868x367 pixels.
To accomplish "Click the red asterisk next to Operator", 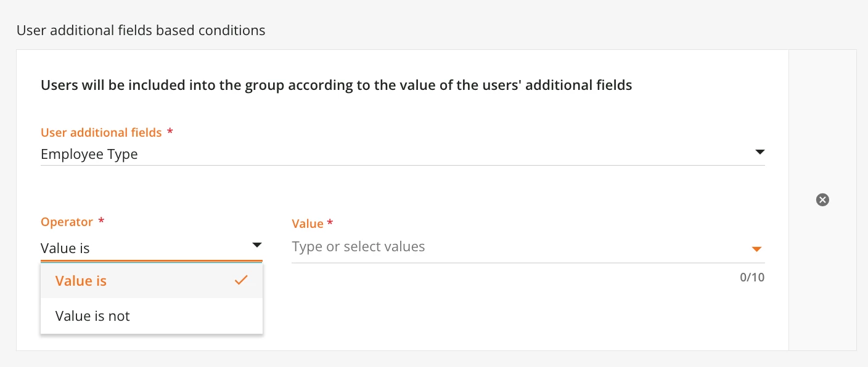I will [x=102, y=222].
